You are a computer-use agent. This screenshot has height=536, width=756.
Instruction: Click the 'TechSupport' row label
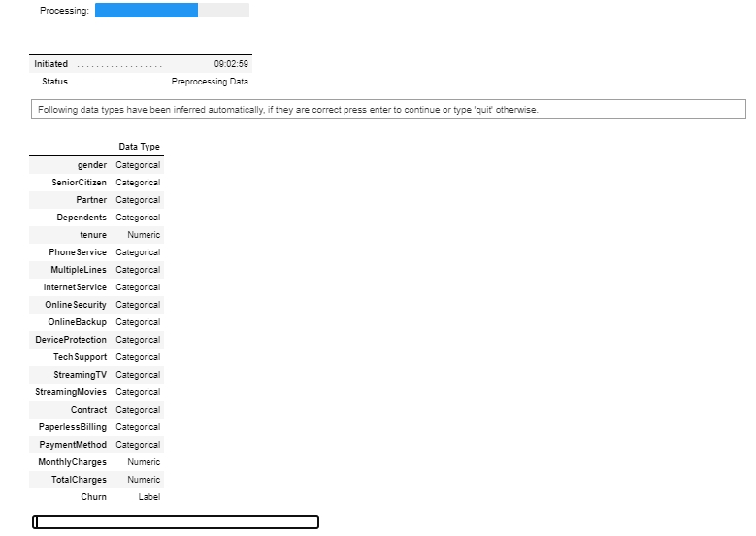click(81, 357)
